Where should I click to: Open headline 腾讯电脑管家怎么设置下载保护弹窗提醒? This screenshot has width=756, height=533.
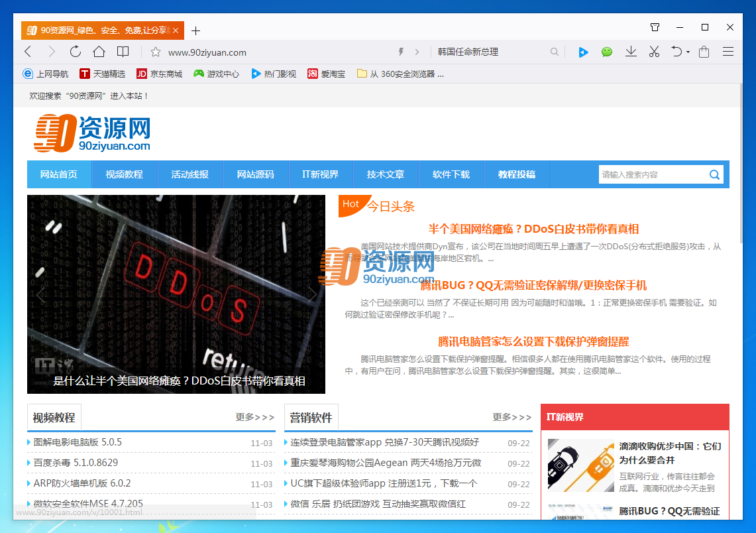click(x=533, y=342)
